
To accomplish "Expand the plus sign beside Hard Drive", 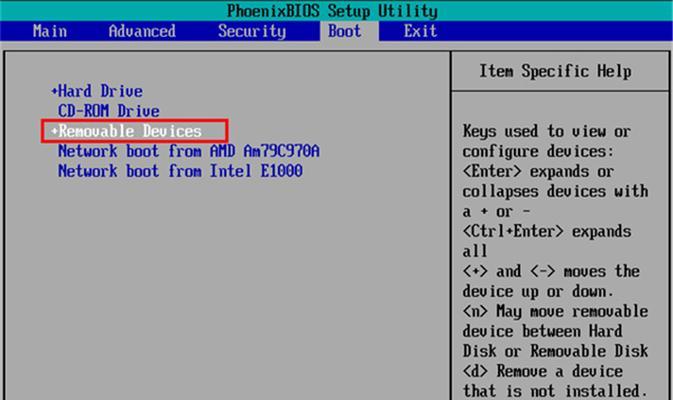I will point(54,91).
